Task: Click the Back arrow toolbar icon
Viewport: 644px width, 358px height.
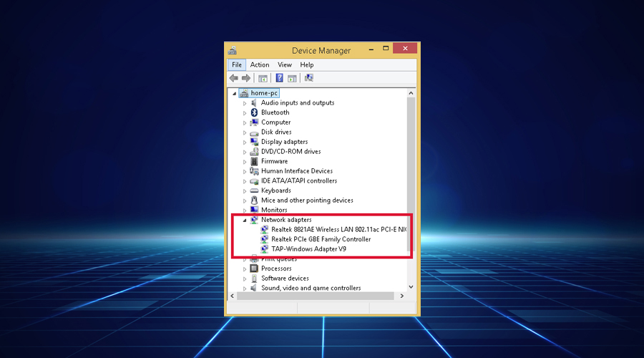Action: pos(234,77)
